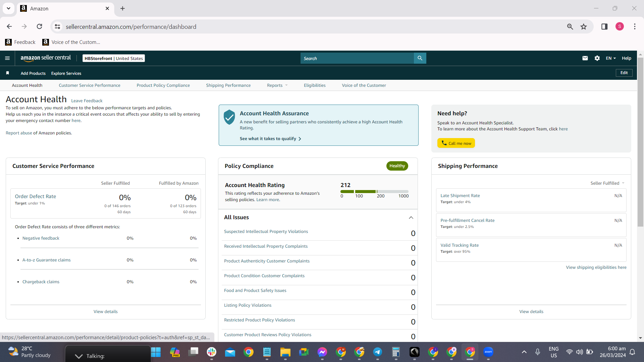Viewport: 644px width, 362px height.
Task: View site information icon in address bar
Action: pyautogui.click(x=58, y=26)
